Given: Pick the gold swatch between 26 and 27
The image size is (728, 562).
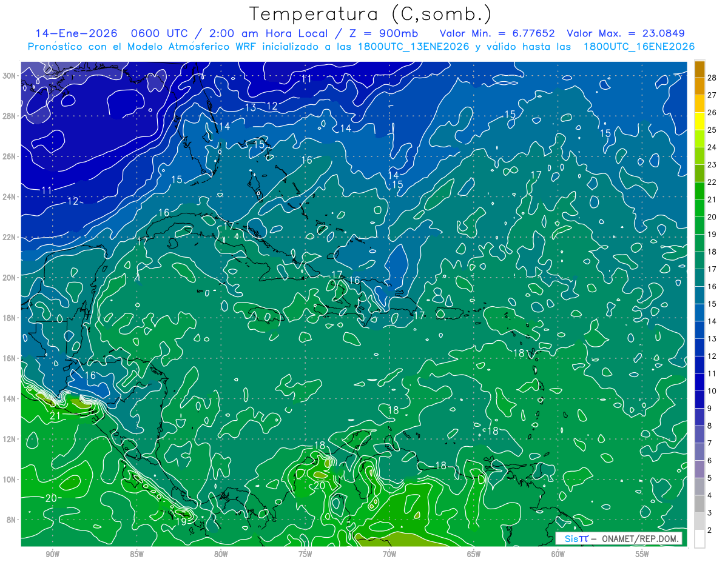Looking at the screenshot, I should [x=700, y=104].
